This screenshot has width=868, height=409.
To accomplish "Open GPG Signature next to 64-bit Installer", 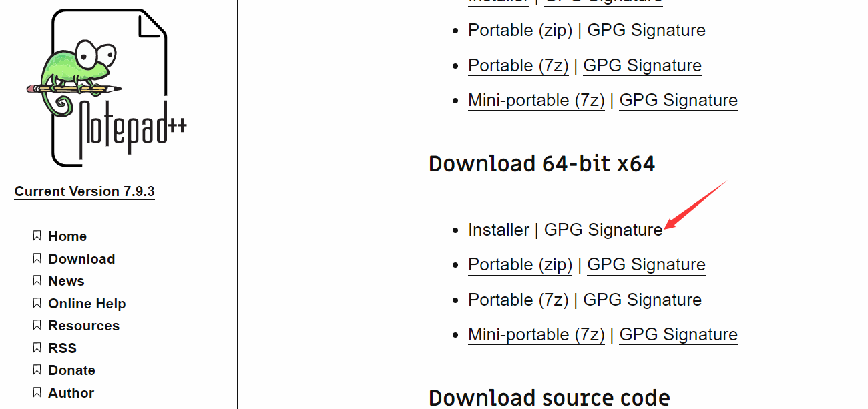I will click(x=604, y=230).
